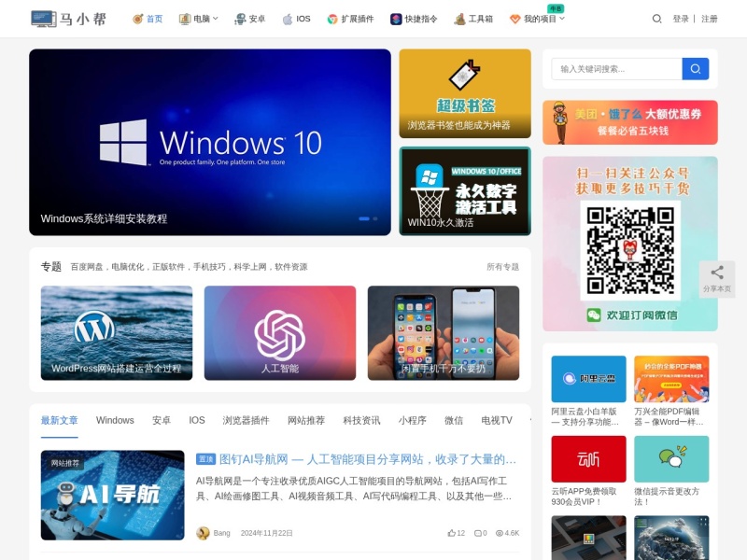Open the IOS apple icon menu item

296,19
